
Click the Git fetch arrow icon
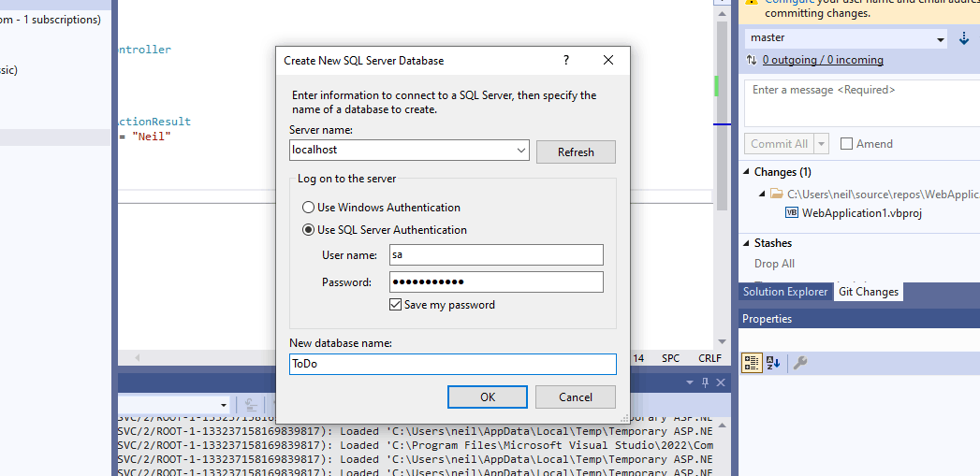pyautogui.click(x=965, y=38)
